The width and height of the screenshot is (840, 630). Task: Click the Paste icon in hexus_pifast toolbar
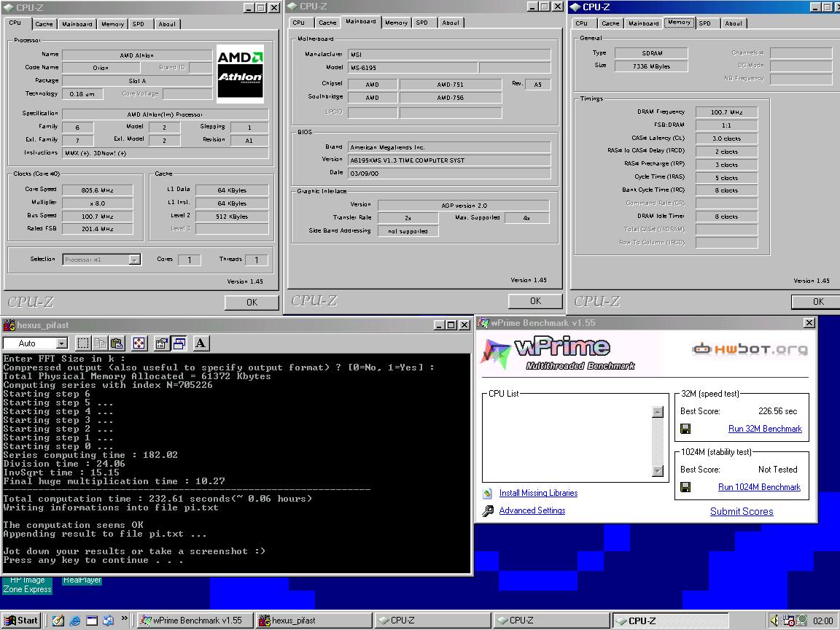[x=117, y=343]
